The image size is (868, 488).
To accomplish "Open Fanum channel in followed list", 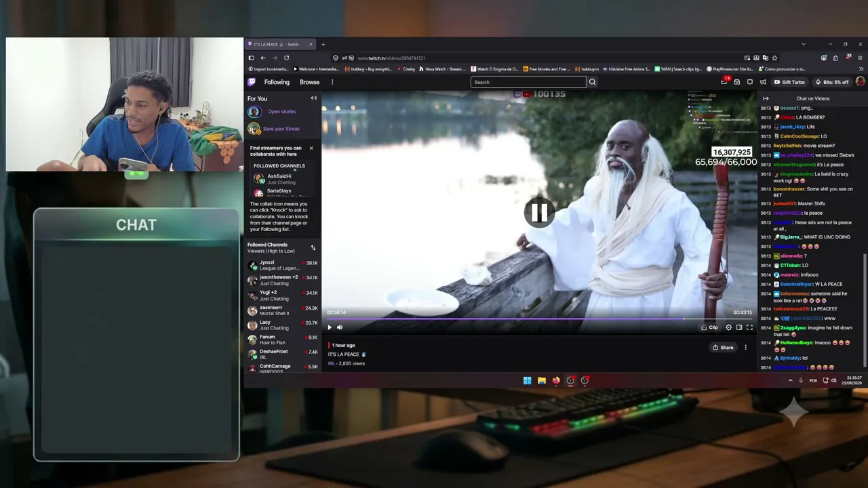I will (283, 340).
